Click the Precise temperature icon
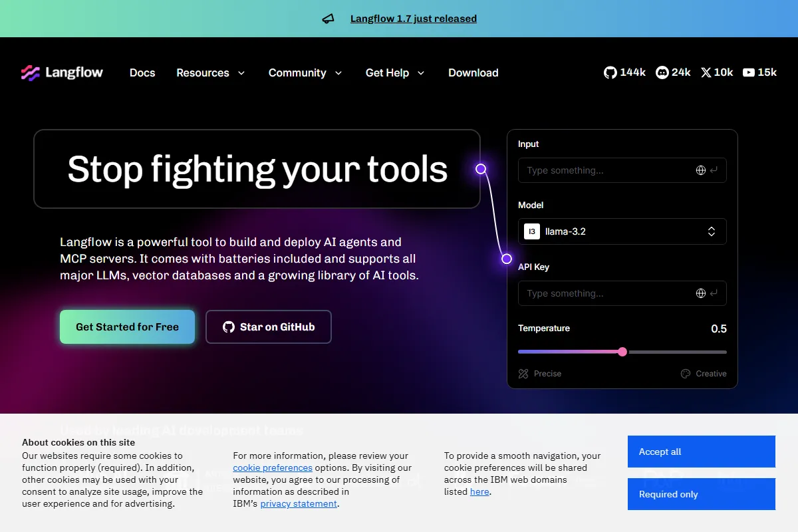 pos(523,374)
